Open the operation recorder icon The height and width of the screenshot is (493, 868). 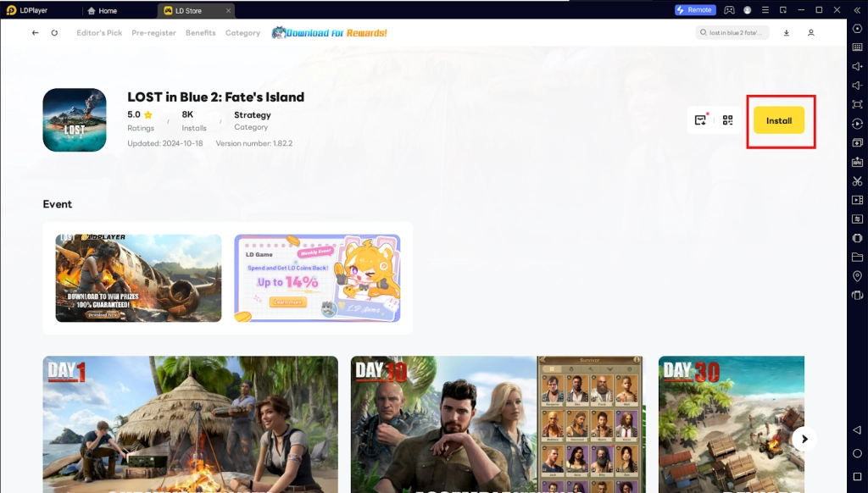tap(857, 124)
